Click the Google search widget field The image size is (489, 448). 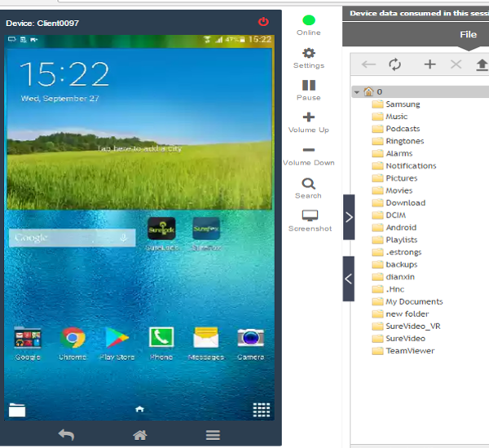point(72,238)
